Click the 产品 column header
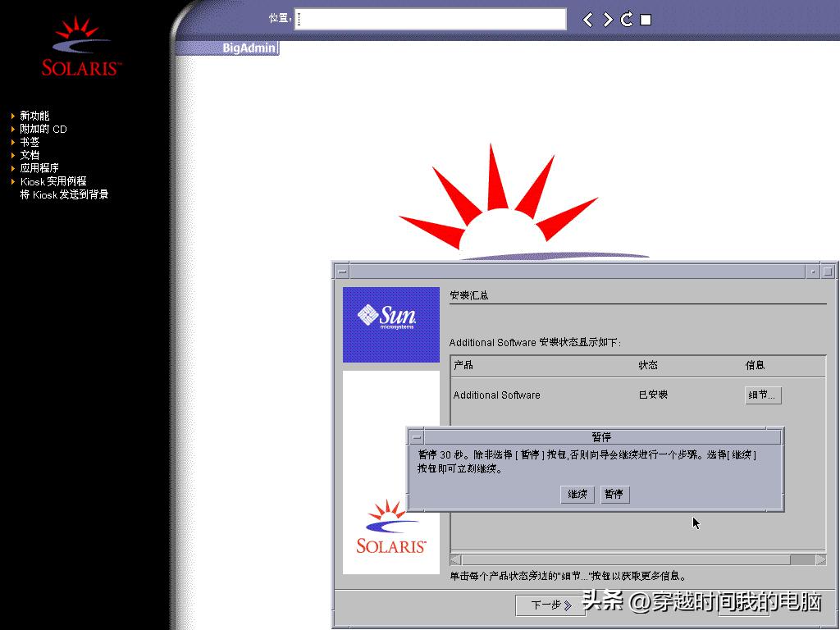840x630 pixels. point(463,365)
